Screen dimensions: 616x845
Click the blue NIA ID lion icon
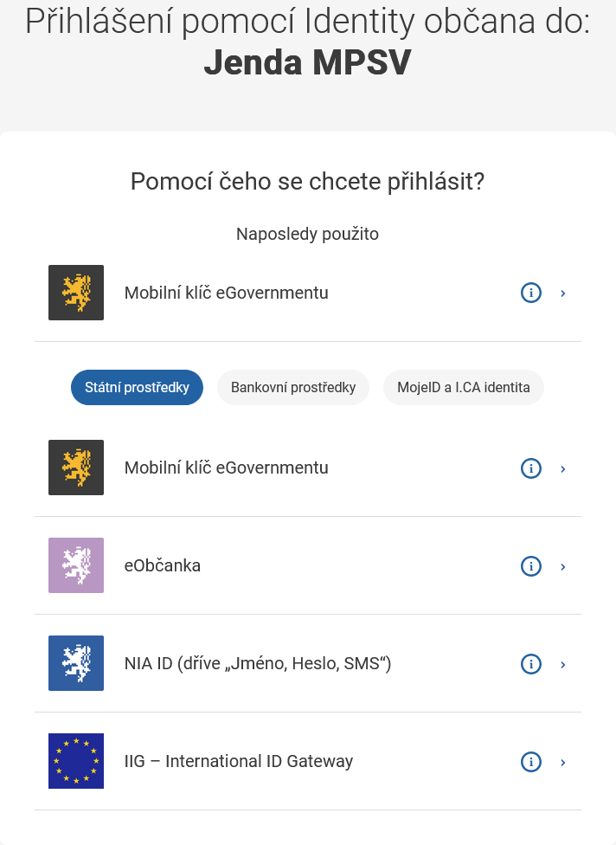(x=76, y=663)
